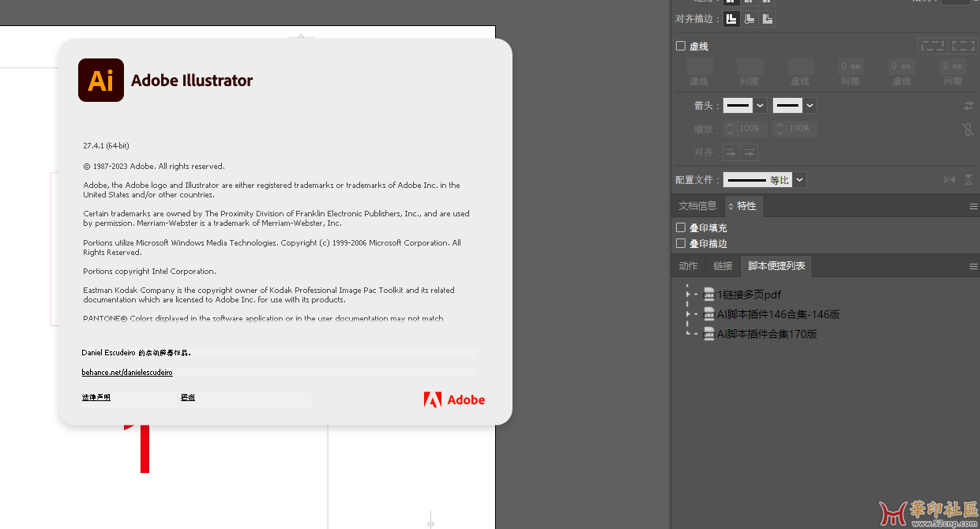Click the end arrowhead scale stepper

(780, 129)
